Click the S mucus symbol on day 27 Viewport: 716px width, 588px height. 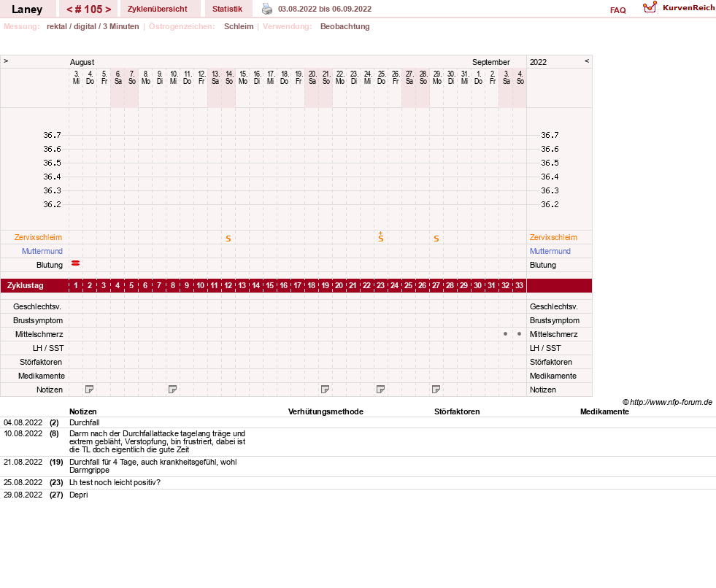click(436, 239)
